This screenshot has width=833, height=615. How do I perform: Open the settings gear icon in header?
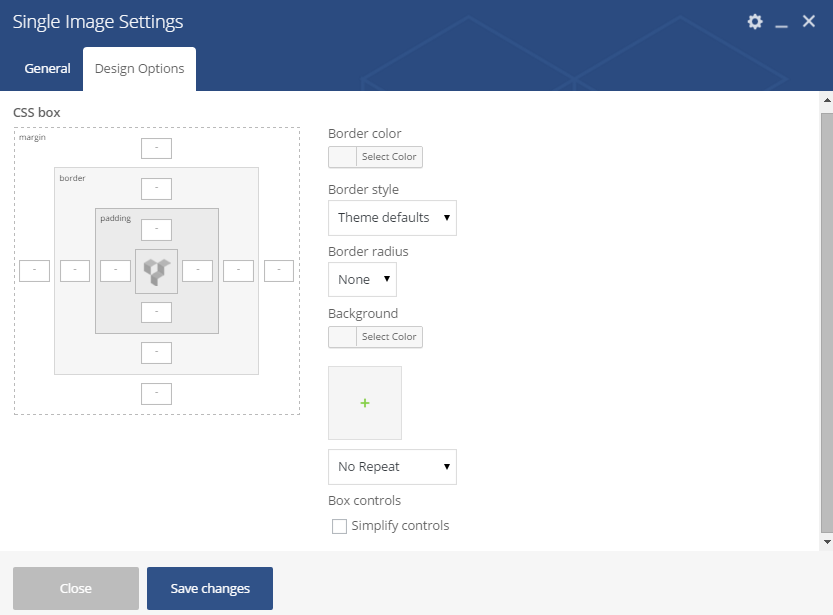coord(755,22)
